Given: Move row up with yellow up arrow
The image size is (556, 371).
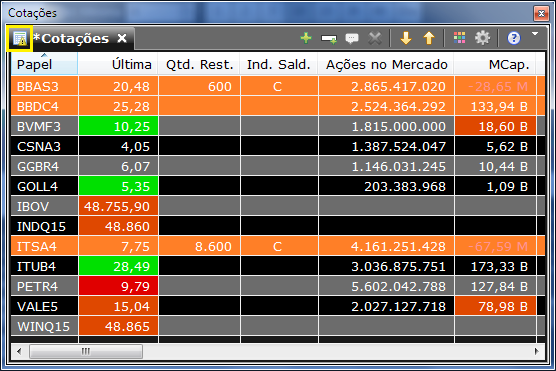Looking at the screenshot, I should [x=429, y=38].
